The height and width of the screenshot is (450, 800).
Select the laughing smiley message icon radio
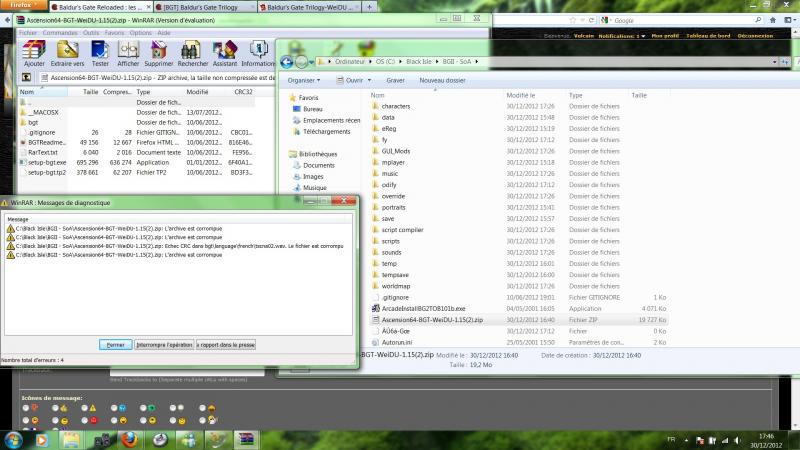pos(114,420)
